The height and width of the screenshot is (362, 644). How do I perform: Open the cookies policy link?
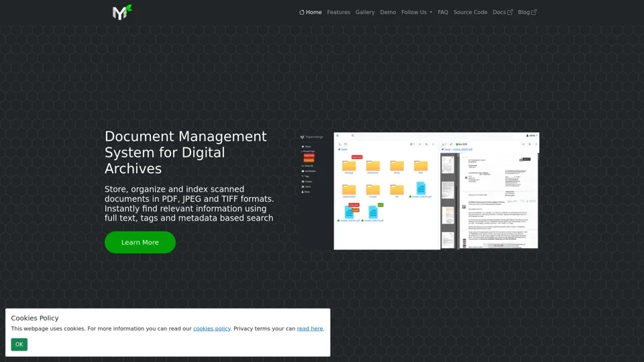click(211, 328)
